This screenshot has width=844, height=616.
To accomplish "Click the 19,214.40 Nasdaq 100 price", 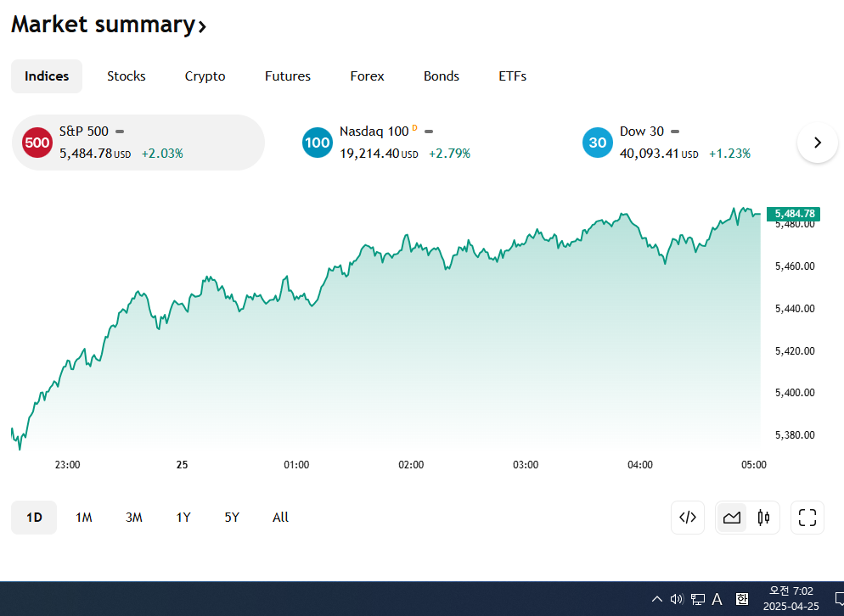I will click(369, 154).
